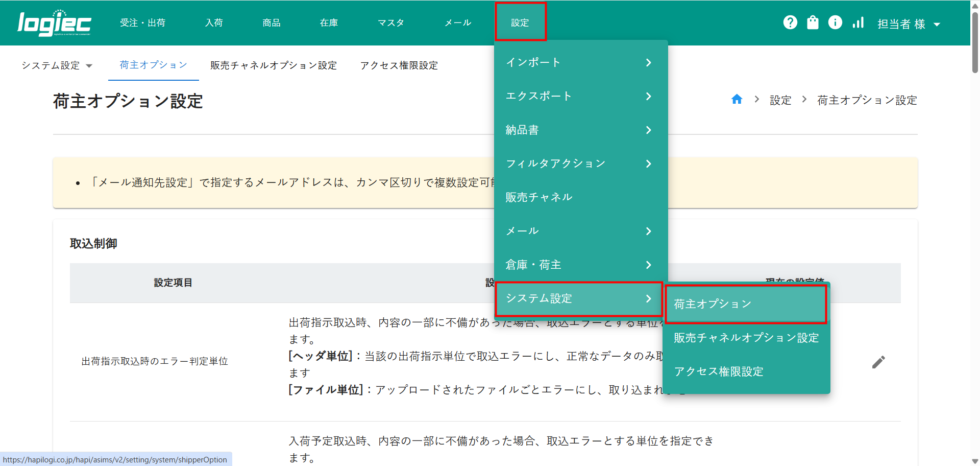Click the 設定 breadcrumb link
The image size is (980, 466).
tap(780, 100)
